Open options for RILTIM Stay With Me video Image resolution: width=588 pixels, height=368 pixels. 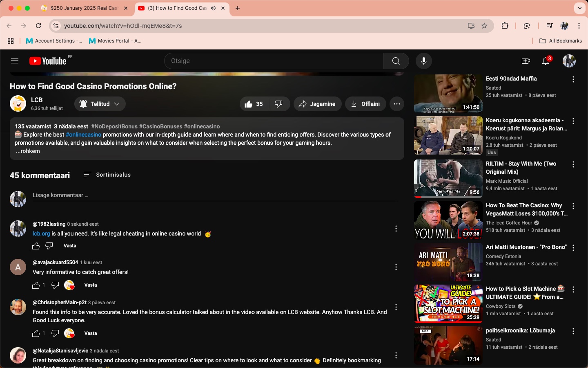[x=573, y=164]
